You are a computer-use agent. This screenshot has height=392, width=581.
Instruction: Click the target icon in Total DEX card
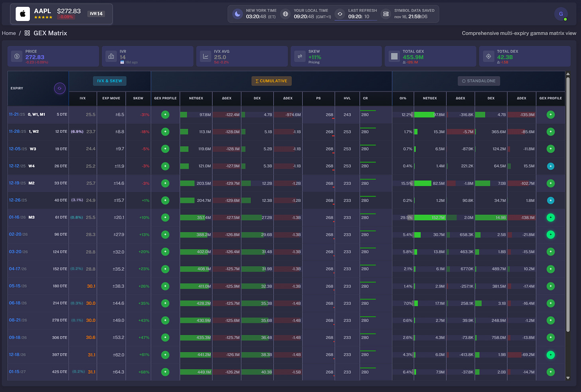[488, 57]
